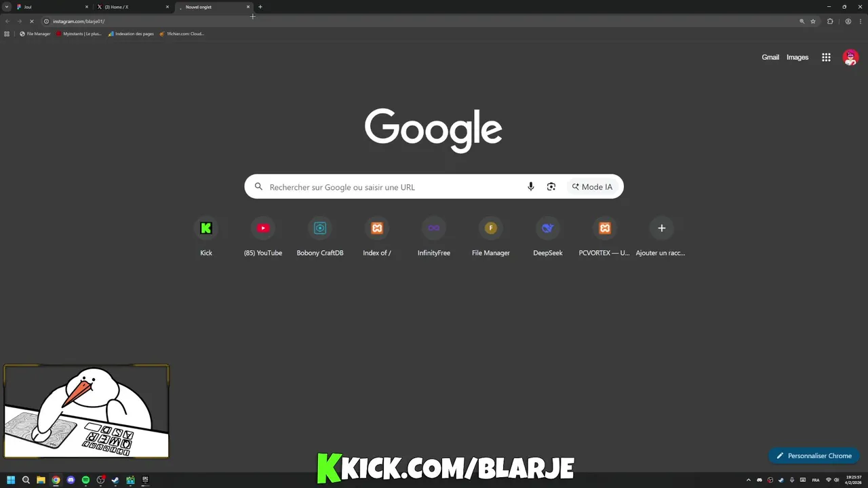The height and width of the screenshot is (488, 868).
Task: Open Steam from the taskbar
Action: click(x=115, y=480)
